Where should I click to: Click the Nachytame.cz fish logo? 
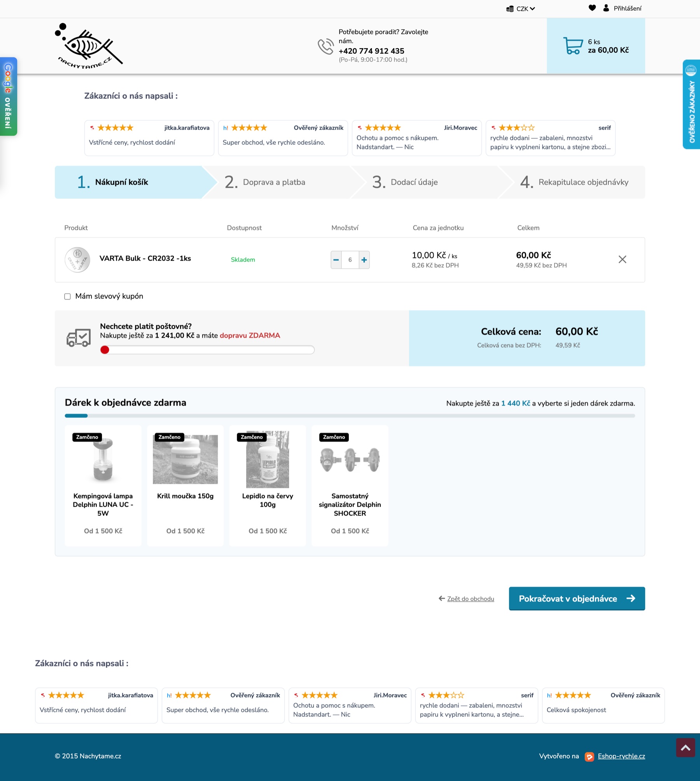pyautogui.click(x=89, y=46)
